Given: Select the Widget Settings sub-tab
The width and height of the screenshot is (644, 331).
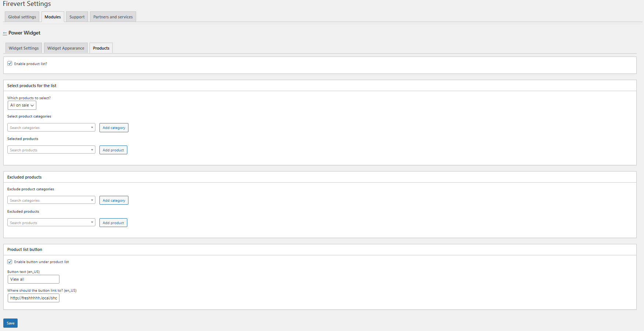Looking at the screenshot, I should pos(23,48).
